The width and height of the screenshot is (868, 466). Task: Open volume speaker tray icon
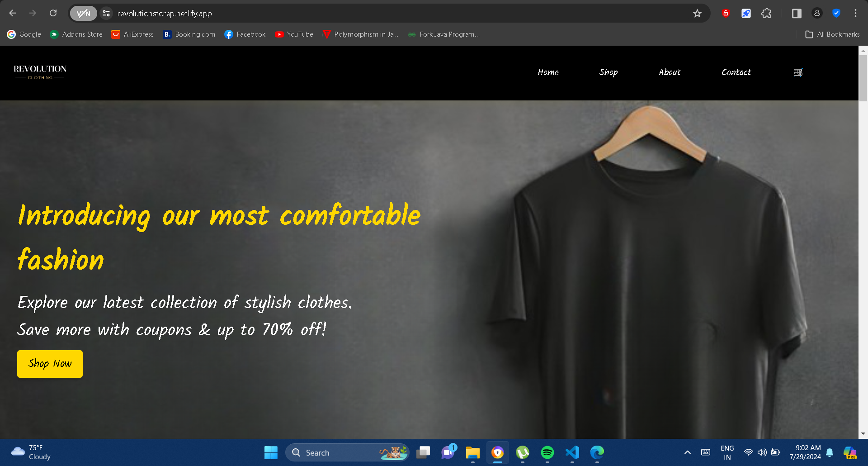[x=762, y=452]
